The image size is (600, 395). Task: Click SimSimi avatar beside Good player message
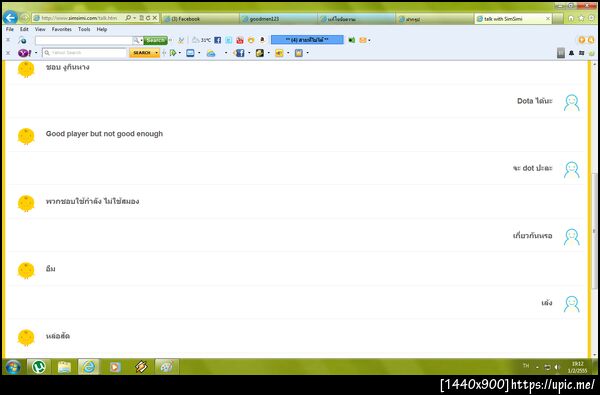26,136
